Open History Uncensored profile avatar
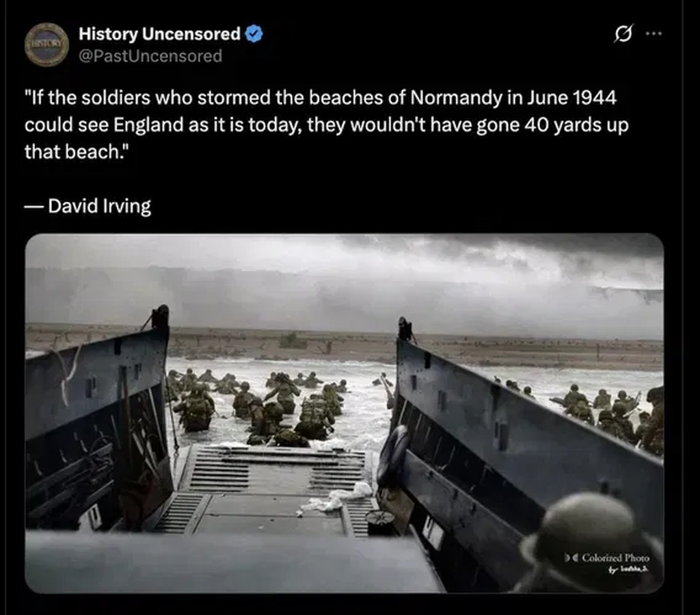700x615 pixels. pos(46,44)
